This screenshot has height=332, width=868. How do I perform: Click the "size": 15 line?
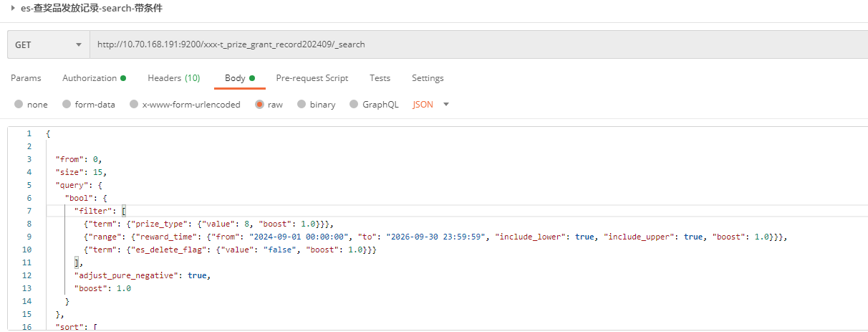81,172
